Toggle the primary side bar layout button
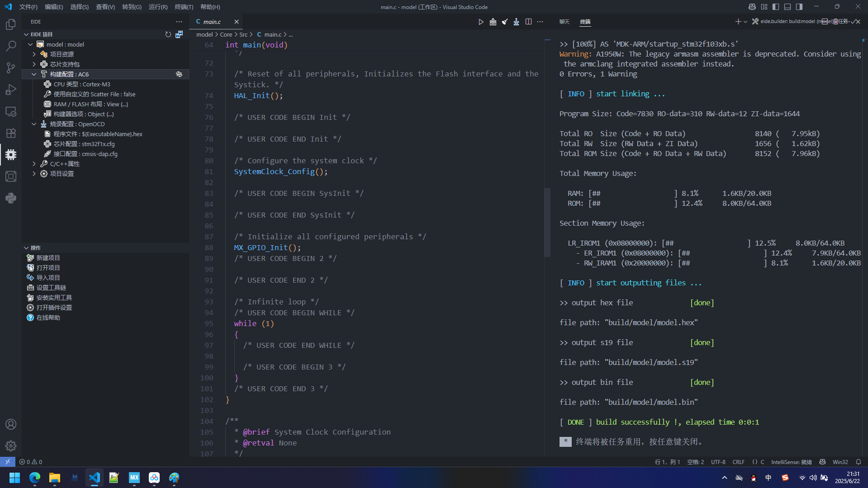This screenshot has width=868, height=488. tap(776, 7)
